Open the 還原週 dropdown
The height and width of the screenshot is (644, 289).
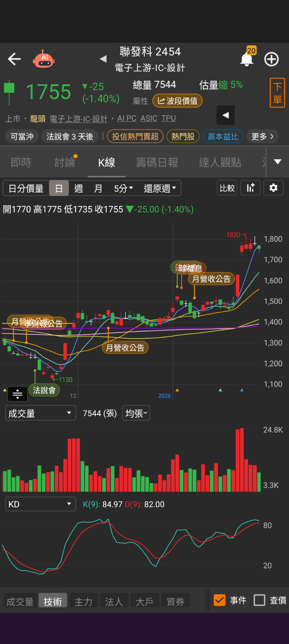[x=160, y=188]
